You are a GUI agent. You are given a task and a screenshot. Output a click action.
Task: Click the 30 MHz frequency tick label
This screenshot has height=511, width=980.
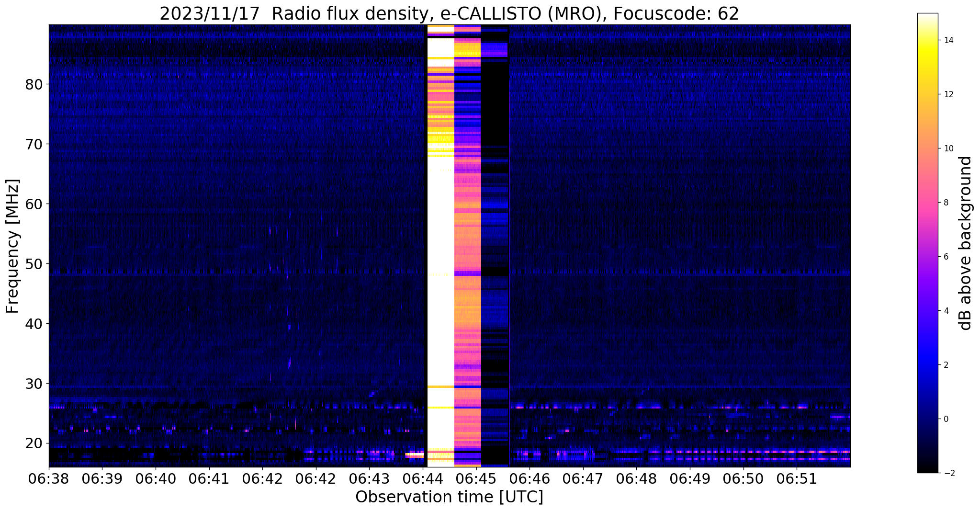34,383
